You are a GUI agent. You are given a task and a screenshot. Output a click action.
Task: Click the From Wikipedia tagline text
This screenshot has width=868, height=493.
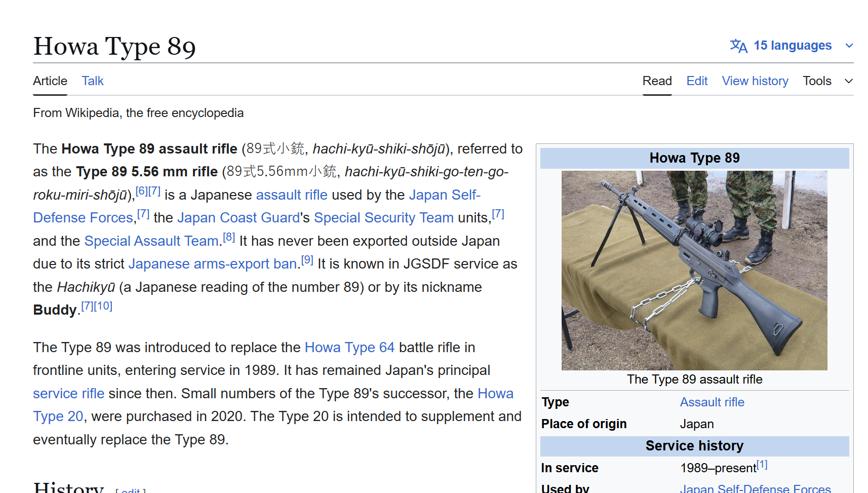138,113
